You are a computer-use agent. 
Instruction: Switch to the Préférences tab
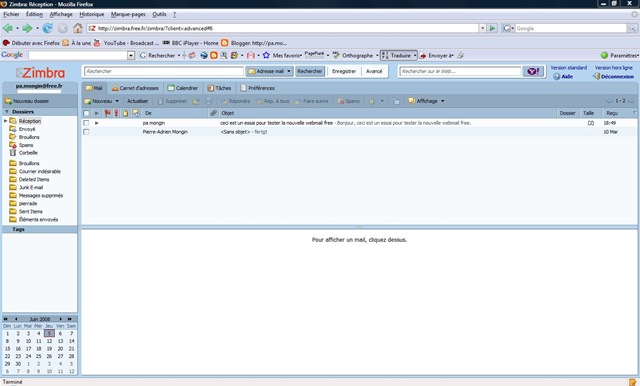pyautogui.click(x=258, y=88)
